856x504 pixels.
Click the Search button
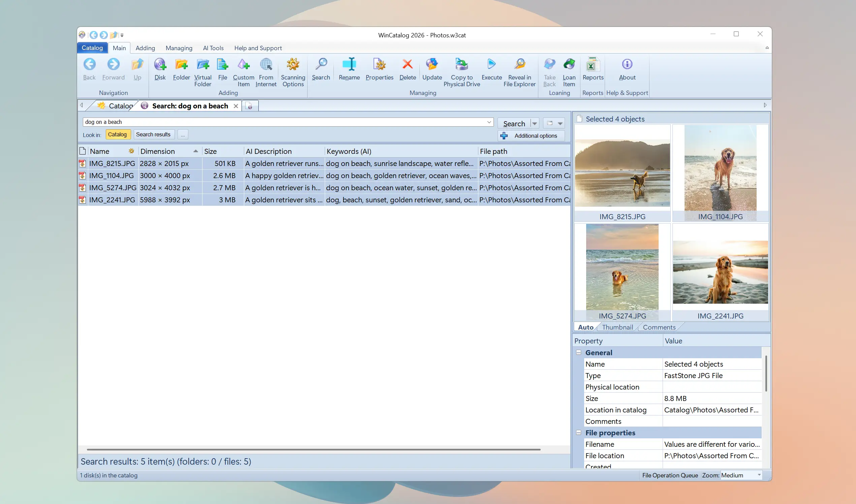(514, 123)
